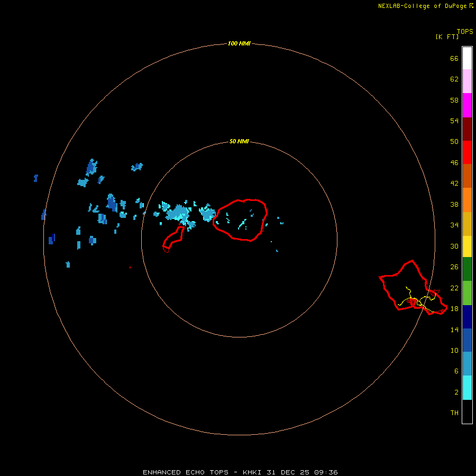Click the white swatch in the tops legend
Viewport: 476px width, 476px height.
467,58
